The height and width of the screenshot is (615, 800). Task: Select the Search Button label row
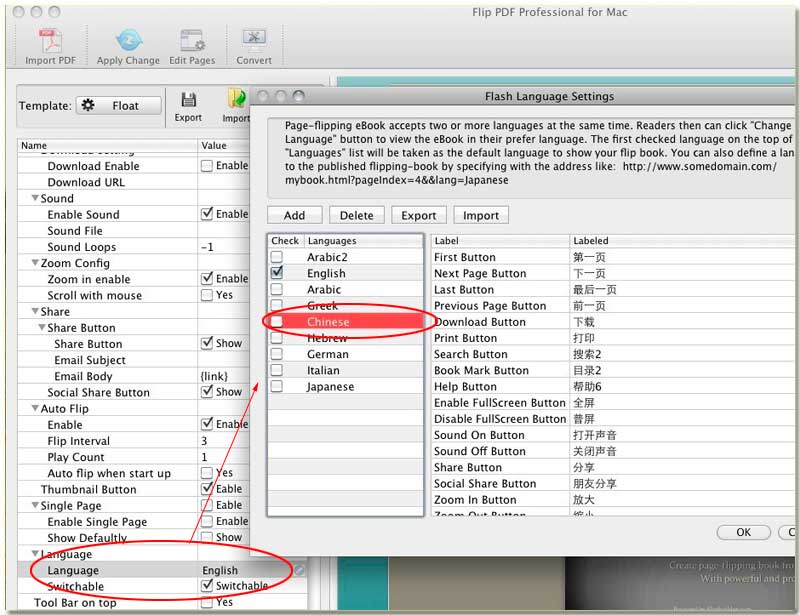[615, 354]
